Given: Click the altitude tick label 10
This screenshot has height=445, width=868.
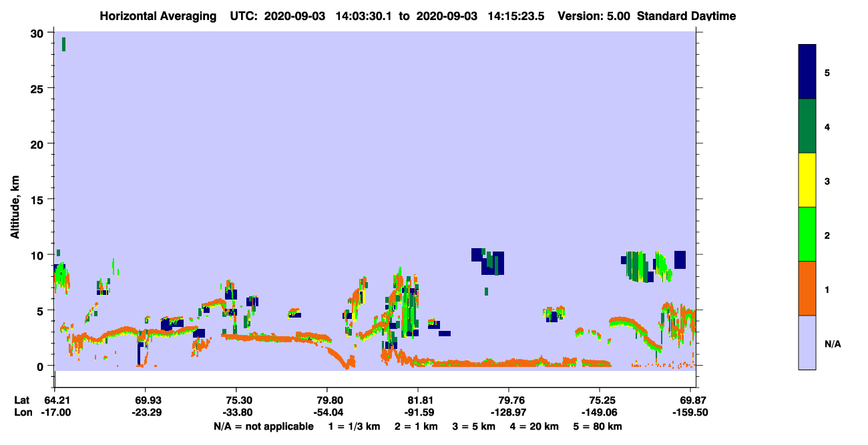Looking at the screenshot, I should (x=37, y=255).
